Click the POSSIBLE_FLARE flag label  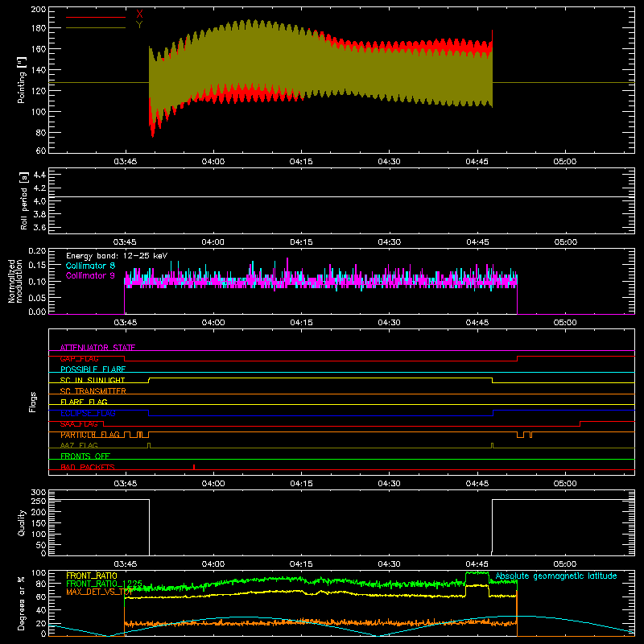pos(93,369)
